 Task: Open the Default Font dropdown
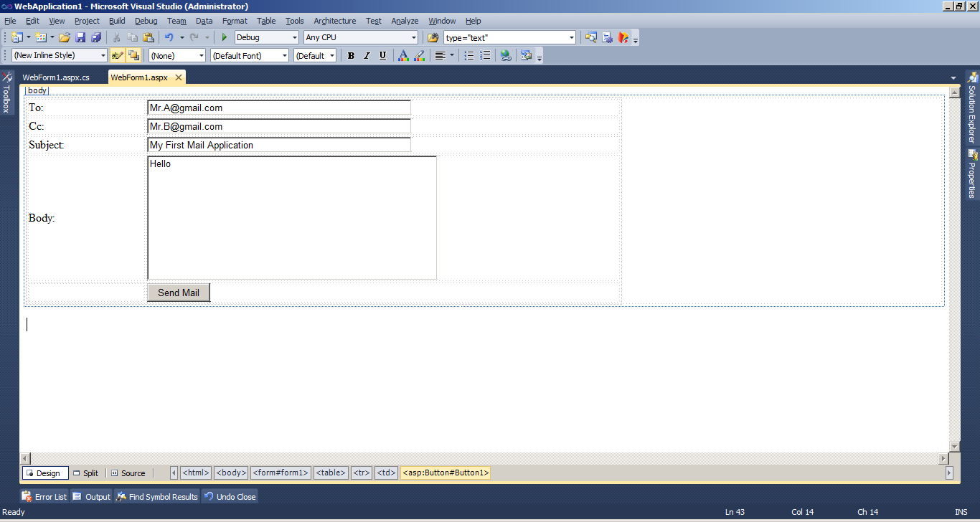click(x=250, y=55)
